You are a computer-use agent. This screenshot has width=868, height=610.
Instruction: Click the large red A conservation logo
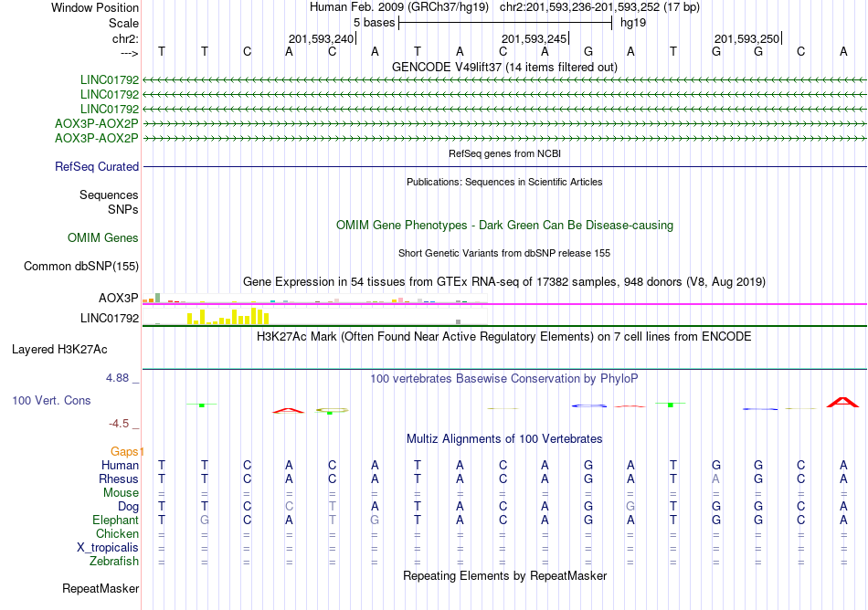(x=842, y=402)
